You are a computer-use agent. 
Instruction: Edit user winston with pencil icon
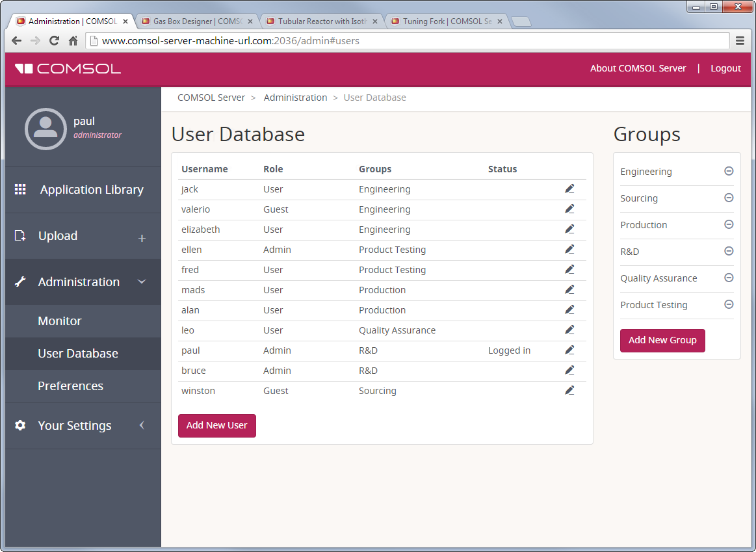[x=569, y=391]
